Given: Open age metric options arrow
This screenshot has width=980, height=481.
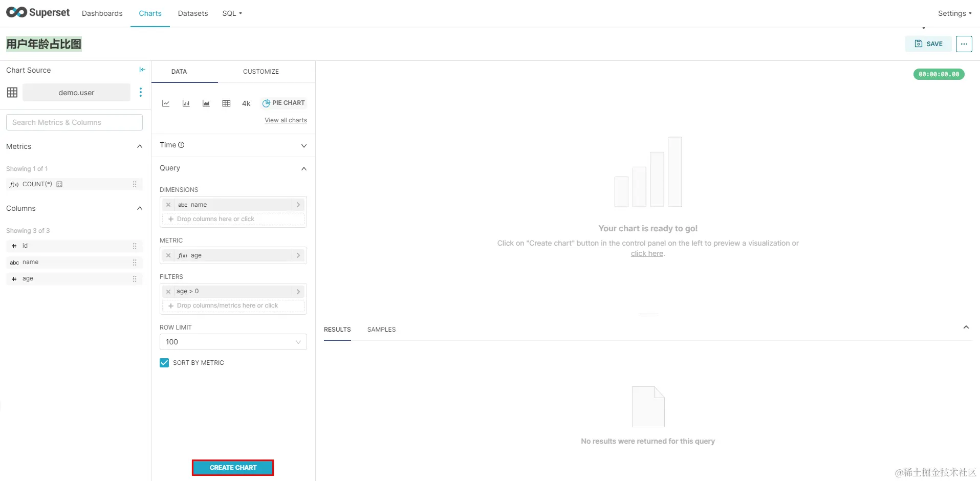Looking at the screenshot, I should point(298,255).
